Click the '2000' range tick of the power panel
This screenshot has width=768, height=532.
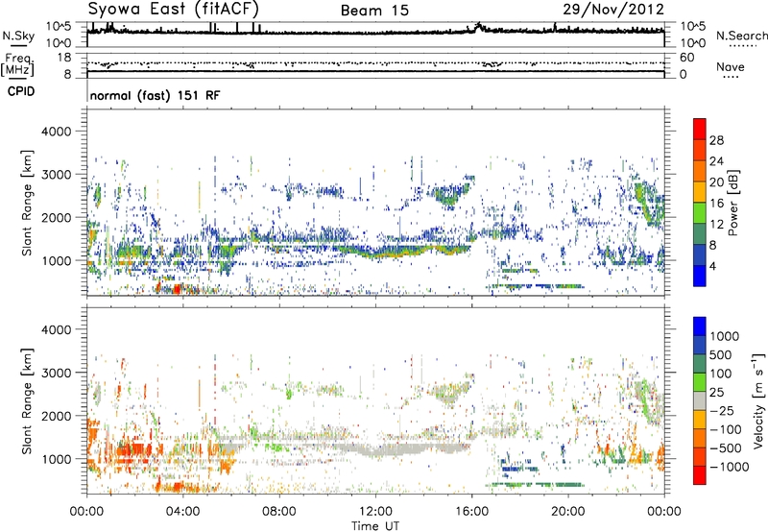point(56,217)
